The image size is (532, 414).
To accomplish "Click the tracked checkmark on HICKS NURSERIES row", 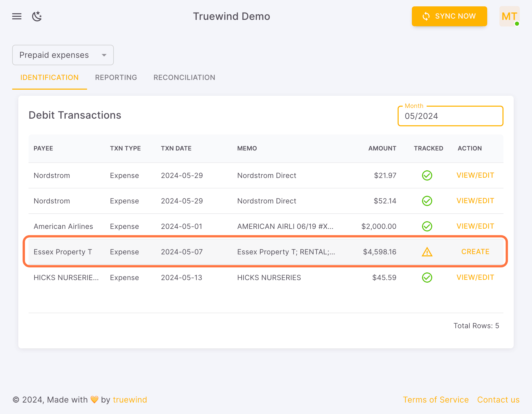I will point(427,278).
